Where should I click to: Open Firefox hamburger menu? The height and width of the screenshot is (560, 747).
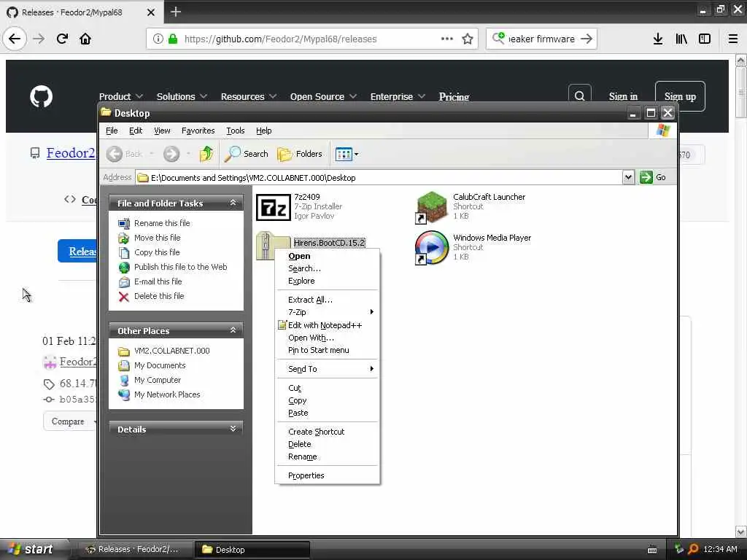click(x=733, y=39)
